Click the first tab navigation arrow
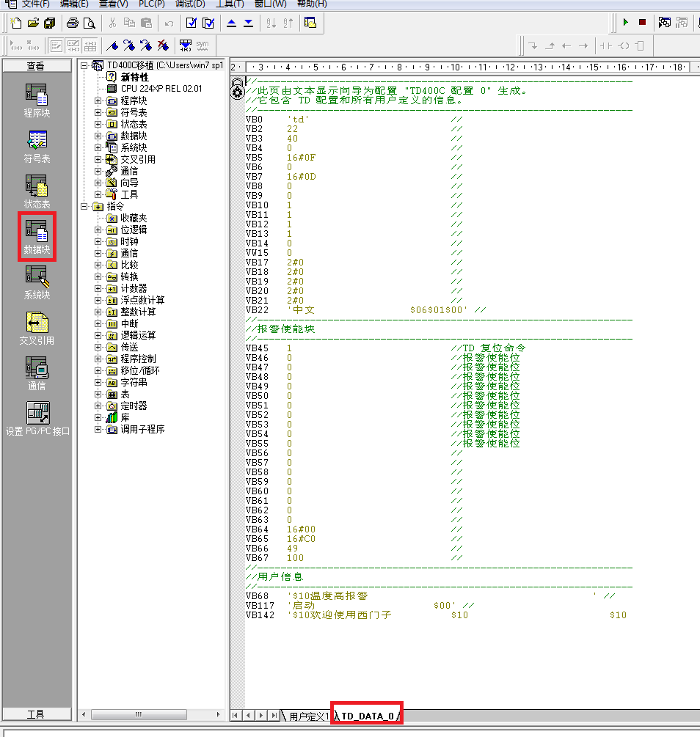This screenshot has height=737, width=700. (x=236, y=716)
